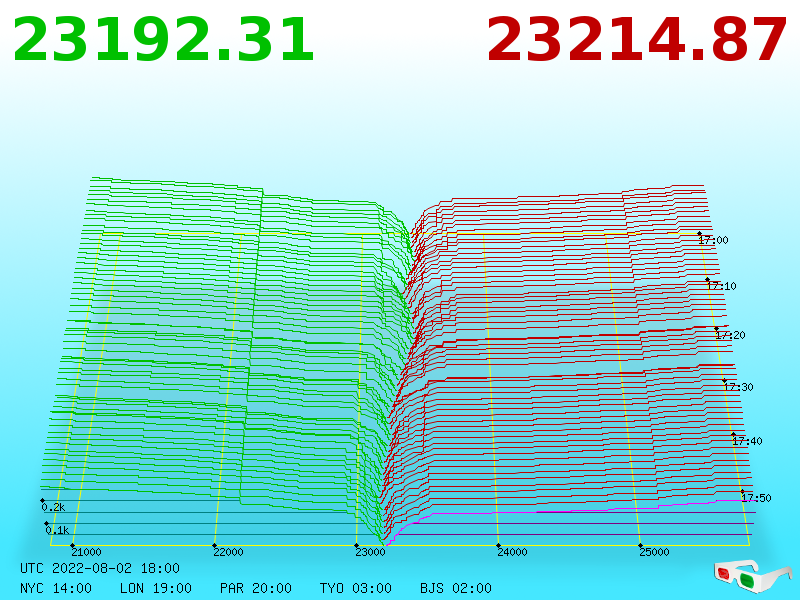The height and width of the screenshot is (600, 800).
Task: Click the 22000 price axis label
Action: pos(228,552)
